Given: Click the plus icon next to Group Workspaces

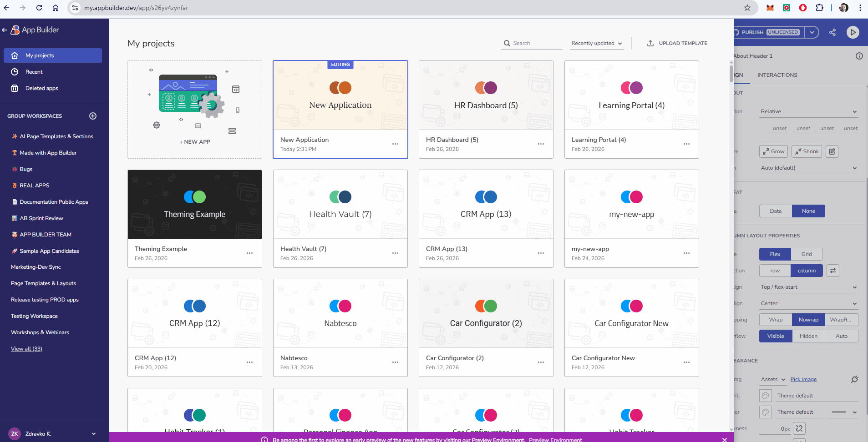Looking at the screenshot, I should point(93,116).
